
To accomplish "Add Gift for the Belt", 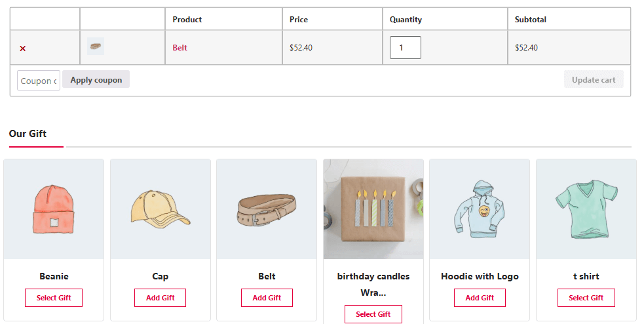I will [267, 298].
